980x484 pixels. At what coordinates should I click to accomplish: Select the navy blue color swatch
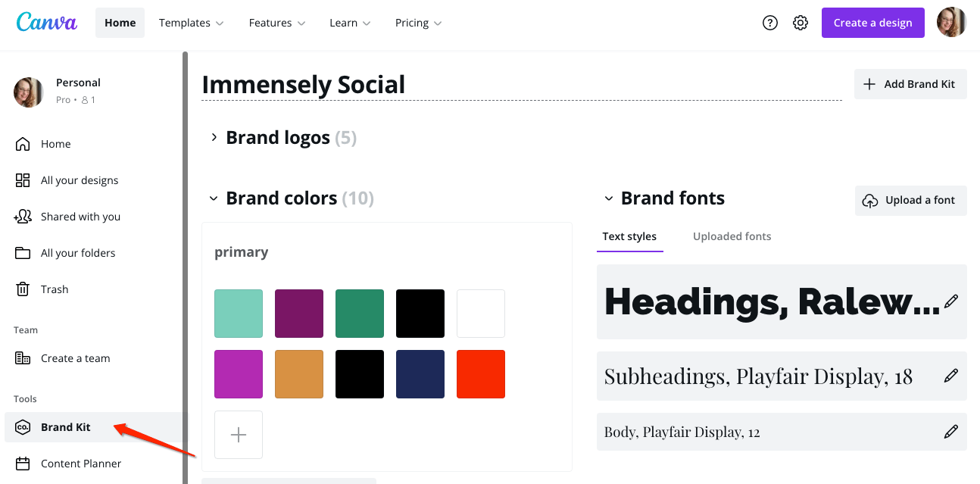tap(420, 374)
